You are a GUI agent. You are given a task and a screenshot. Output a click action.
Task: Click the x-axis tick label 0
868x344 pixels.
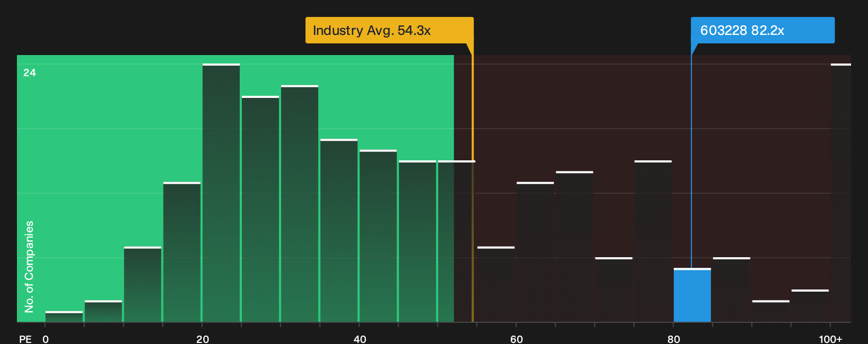[46, 339]
